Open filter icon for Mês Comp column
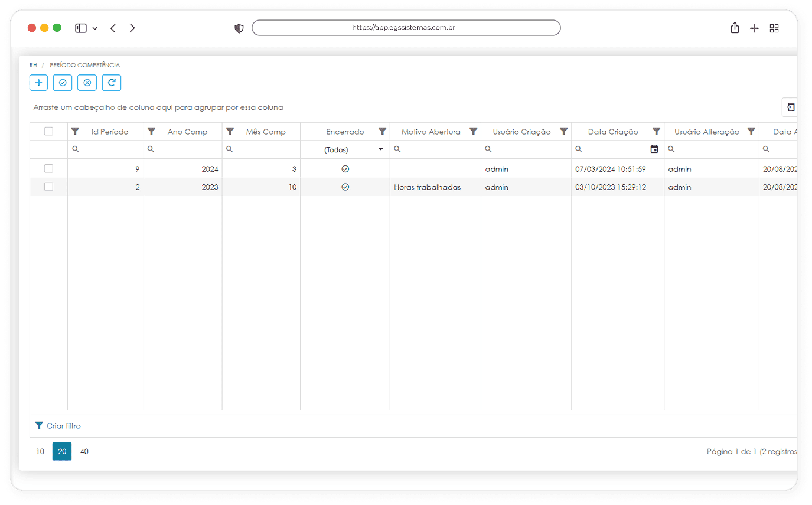The image size is (812, 505). coord(230,131)
